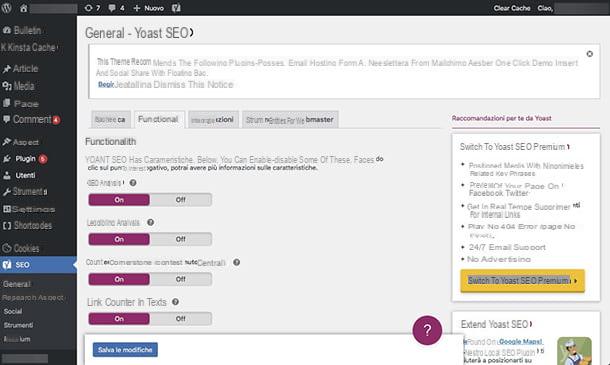Turn SEO Analysis On

point(119,200)
